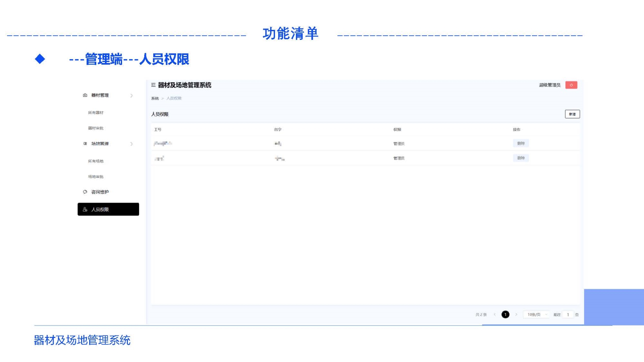Delete the second administrator row
The image size is (644, 362).
521,158
